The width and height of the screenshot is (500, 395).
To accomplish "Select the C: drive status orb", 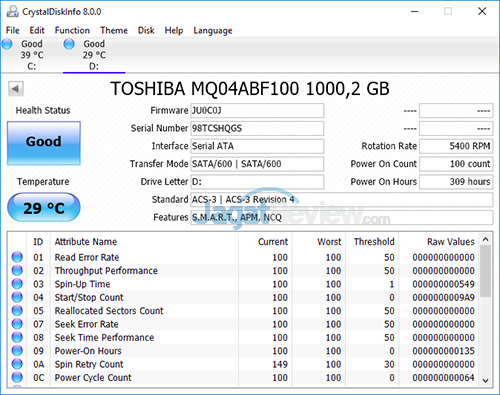I will tap(7, 44).
